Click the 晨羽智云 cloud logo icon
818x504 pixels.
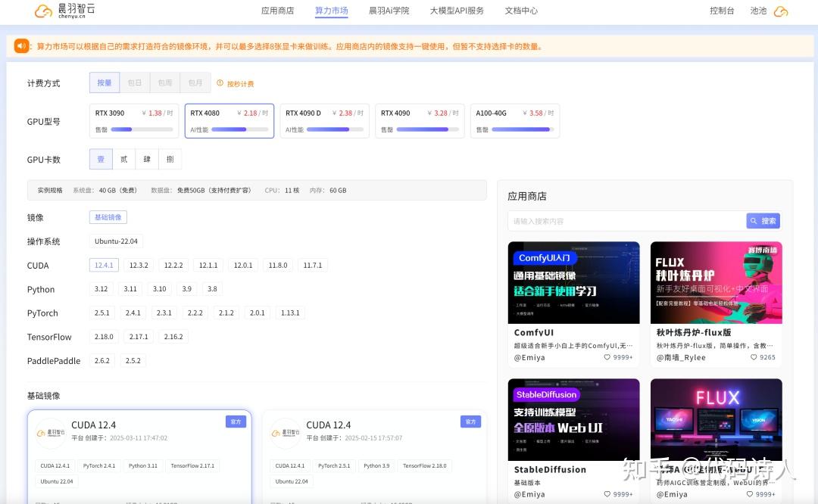click(x=44, y=11)
